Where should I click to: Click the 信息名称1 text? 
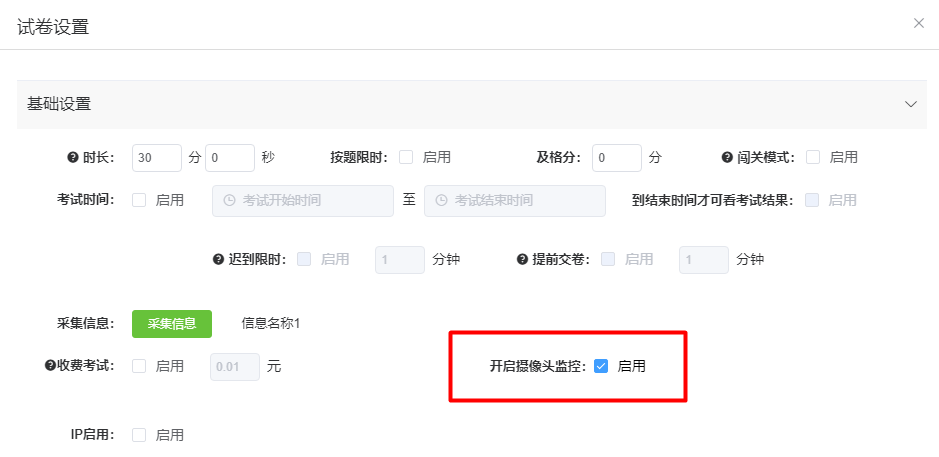tap(270, 323)
